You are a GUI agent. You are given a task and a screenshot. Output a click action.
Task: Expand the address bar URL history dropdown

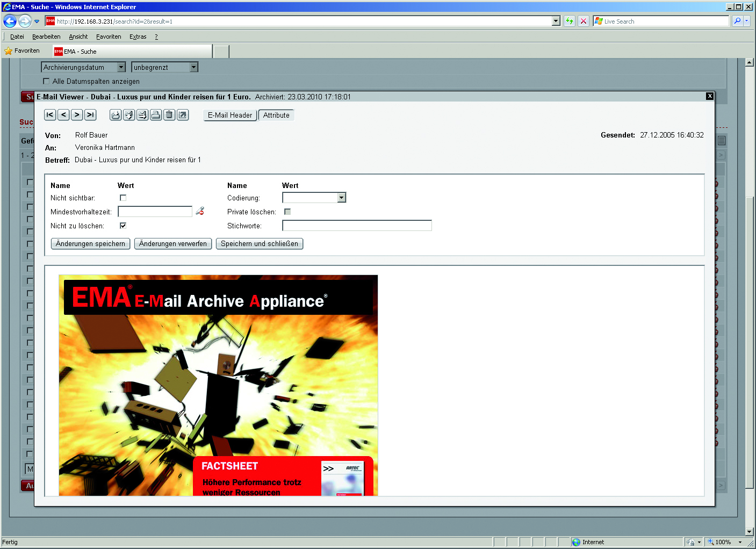click(556, 21)
